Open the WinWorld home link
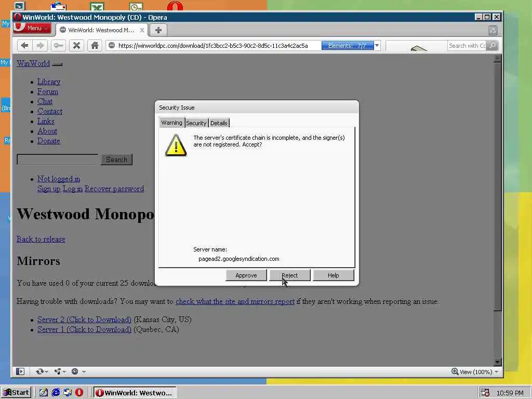This screenshot has width=532, height=399. (x=33, y=63)
